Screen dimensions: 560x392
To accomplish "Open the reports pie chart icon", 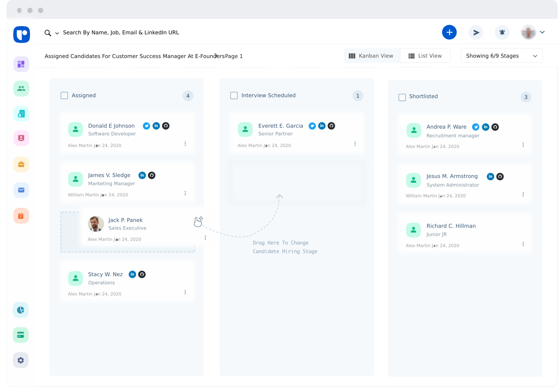I will 21,310.
